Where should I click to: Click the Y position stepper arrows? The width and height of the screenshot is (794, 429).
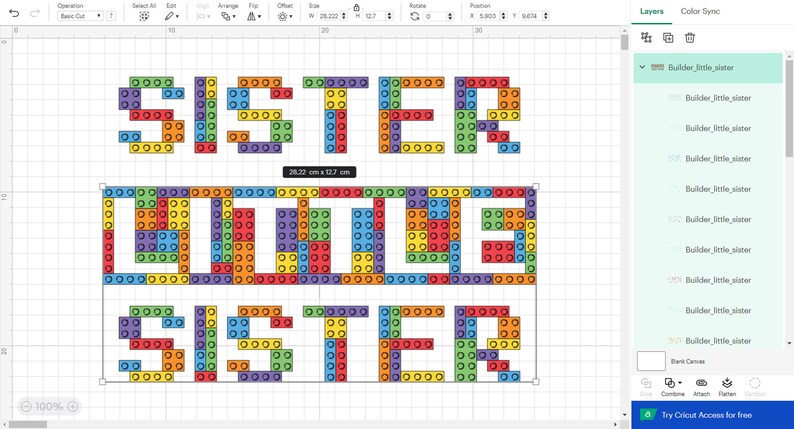pyautogui.click(x=546, y=16)
